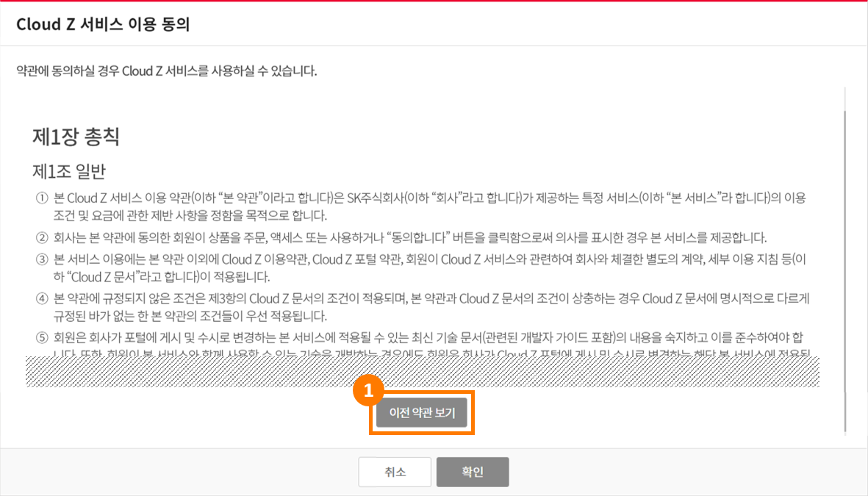The height and width of the screenshot is (496, 868).
Task: Click the 제1조 일반 article heading
Action: click(x=68, y=171)
